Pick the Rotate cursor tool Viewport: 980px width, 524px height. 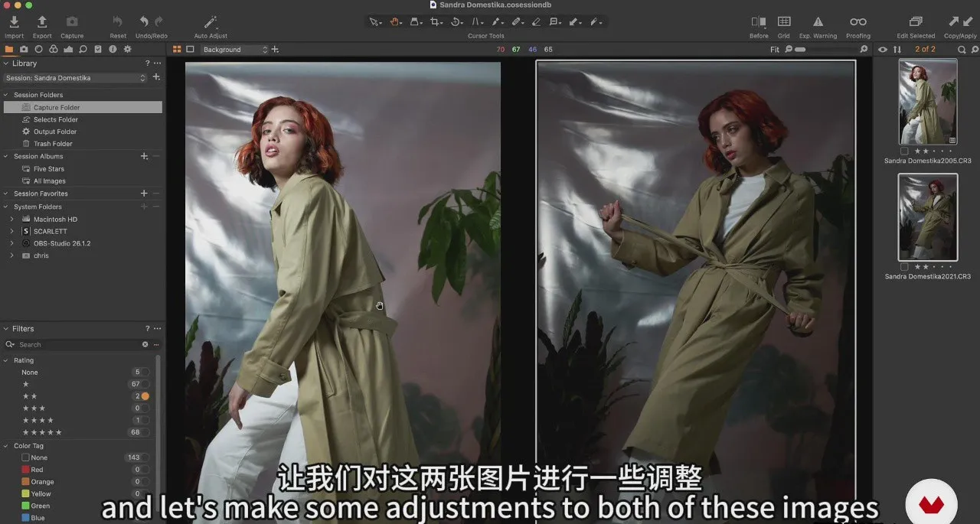456,22
